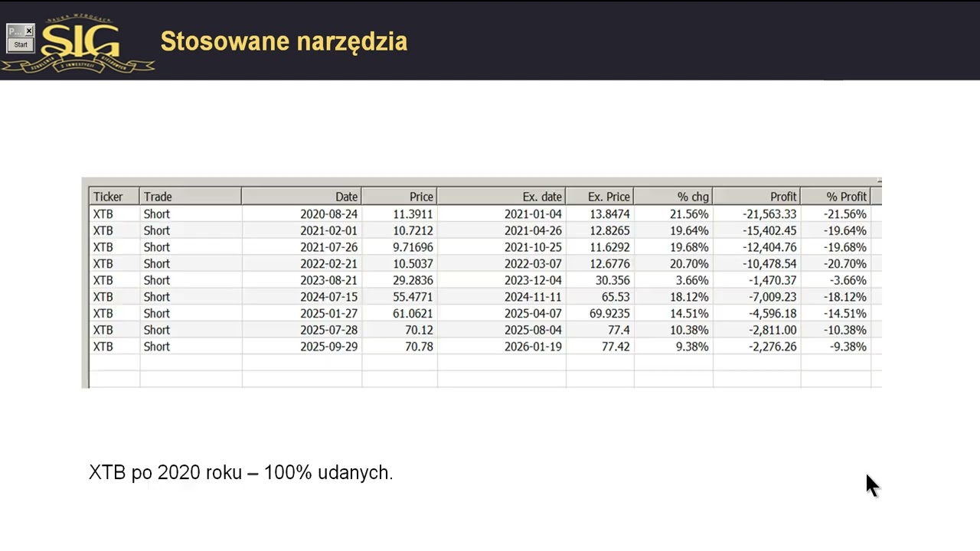Click exit date 2022-03-07
This screenshot has height=551, width=980.
(x=533, y=264)
